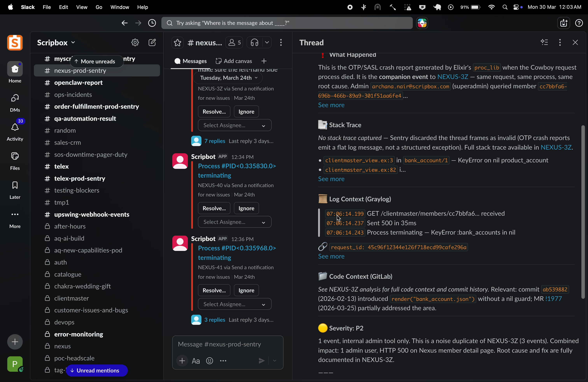This screenshot has height=382, width=588.
Task: Compose a new message
Action: (152, 43)
